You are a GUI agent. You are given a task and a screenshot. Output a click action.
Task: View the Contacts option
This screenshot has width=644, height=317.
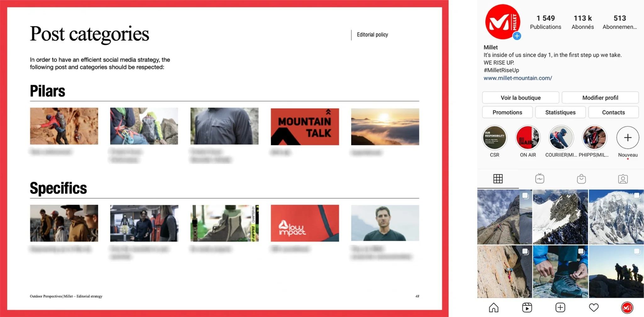[x=613, y=112]
